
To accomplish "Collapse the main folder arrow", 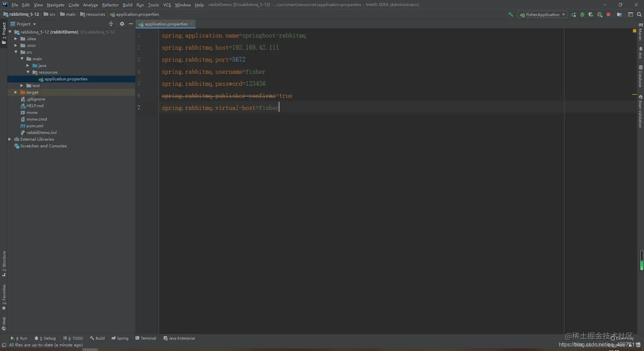I will click(x=22, y=59).
